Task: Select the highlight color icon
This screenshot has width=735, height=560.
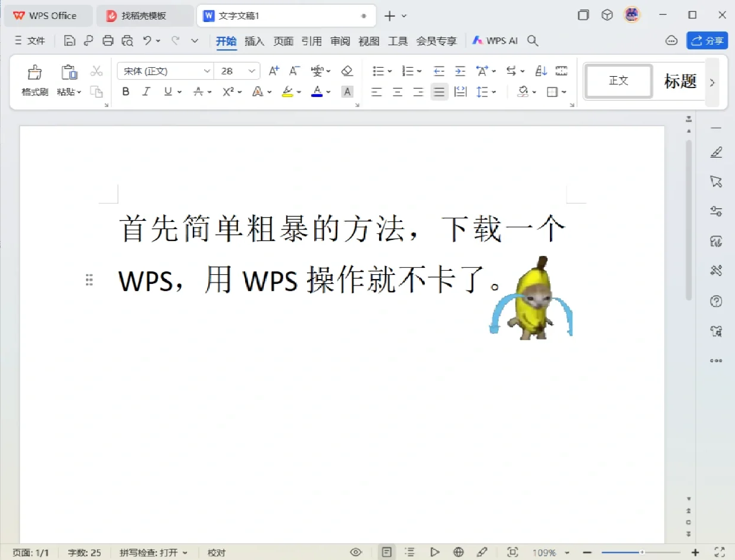Action: click(x=287, y=92)
